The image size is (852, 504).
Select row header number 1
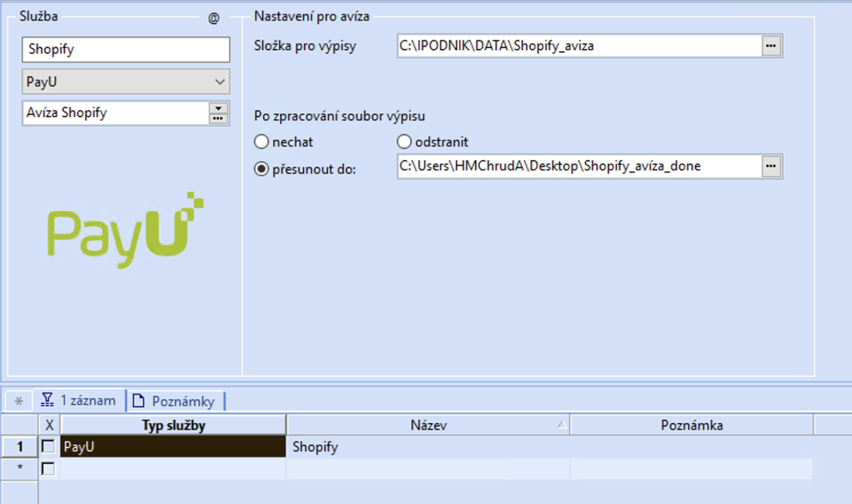[20, 446]
